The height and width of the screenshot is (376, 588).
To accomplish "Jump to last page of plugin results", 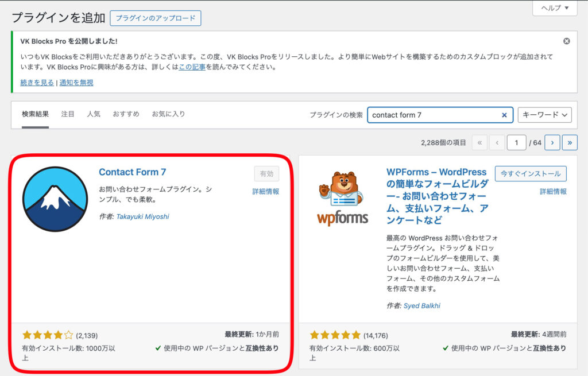I will [x=570, y=142].
